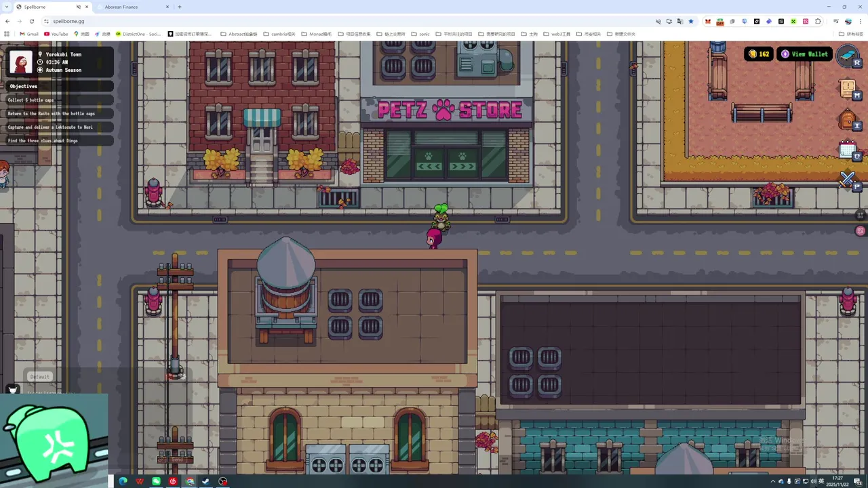
Task: Open the Abstract bookmark folder
Action: tap(239, 34)
